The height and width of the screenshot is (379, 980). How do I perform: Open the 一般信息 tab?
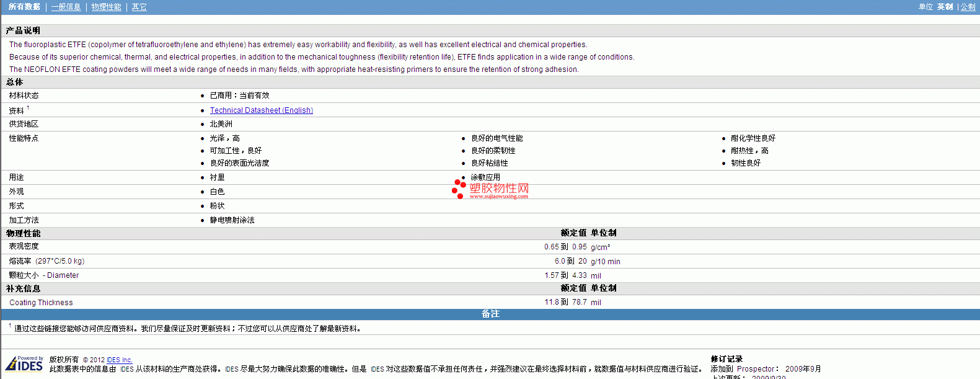[x=66, y=7]
